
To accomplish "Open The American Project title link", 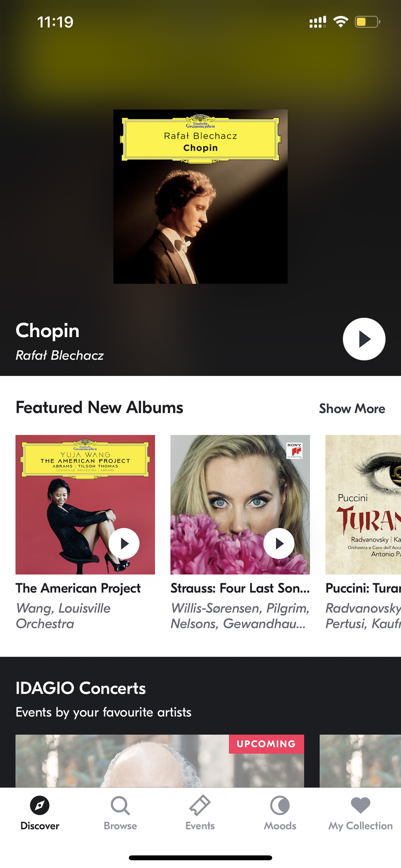I will coord(78,588).
